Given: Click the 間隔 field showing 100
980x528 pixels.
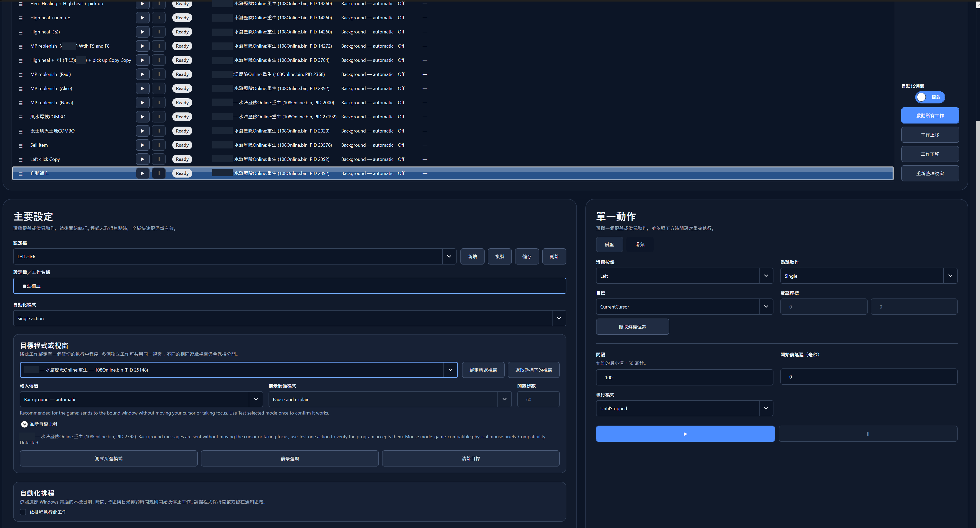Looking at the screenshot, I should (684, 377).
